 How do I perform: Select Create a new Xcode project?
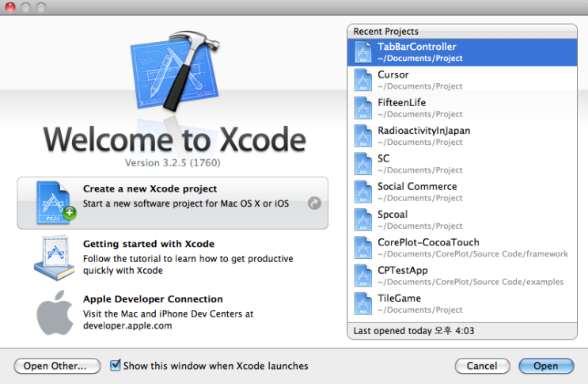tap(173, 203)
